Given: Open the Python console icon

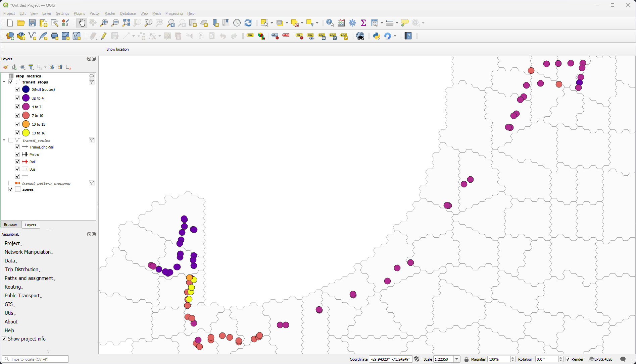Looking at the screenshot, I should pyautogui.click(x=377, y=36).
